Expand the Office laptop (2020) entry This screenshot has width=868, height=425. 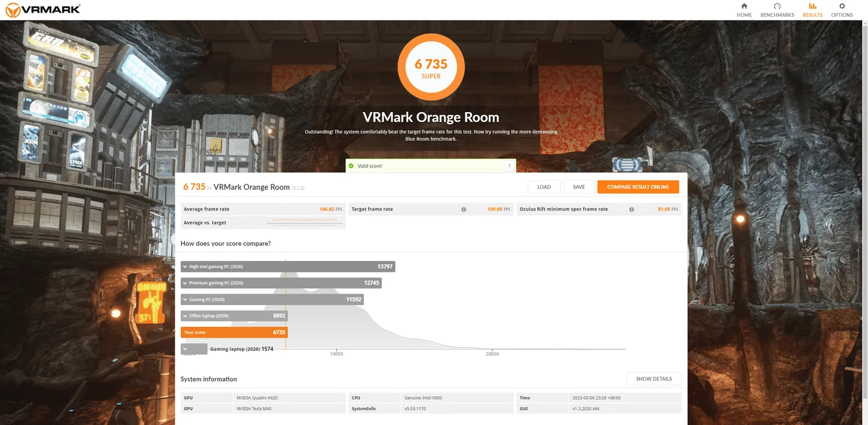pos(185,316)
